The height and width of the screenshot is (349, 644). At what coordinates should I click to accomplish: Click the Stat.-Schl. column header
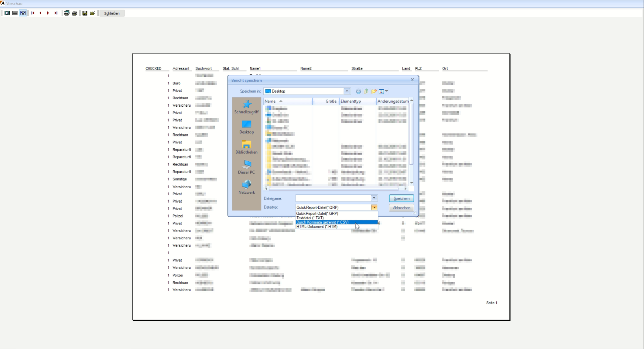click(231, 68)
